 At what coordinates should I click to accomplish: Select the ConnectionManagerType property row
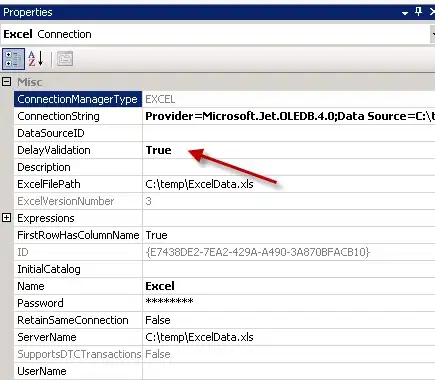click(x=224, y=99)
